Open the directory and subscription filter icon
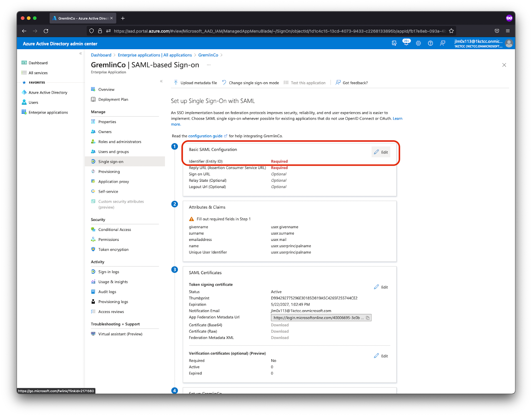 (x=394, y=43)
